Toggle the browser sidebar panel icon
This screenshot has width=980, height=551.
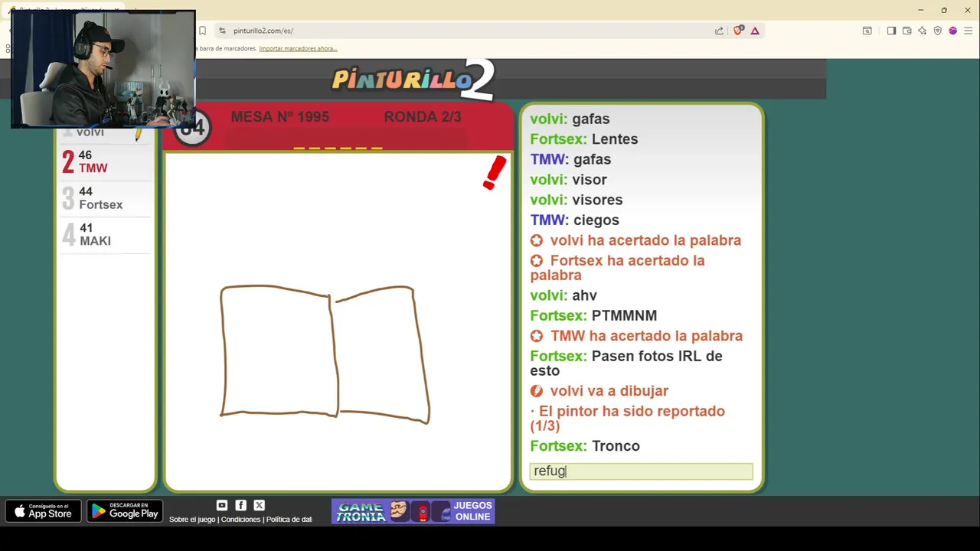(x=891, y=31)
